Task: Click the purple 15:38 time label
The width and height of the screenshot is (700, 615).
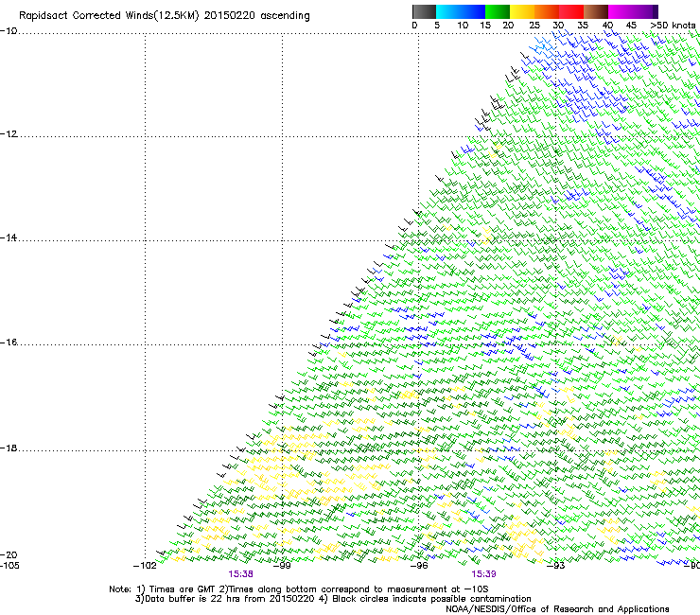Action: click(240, 574)
